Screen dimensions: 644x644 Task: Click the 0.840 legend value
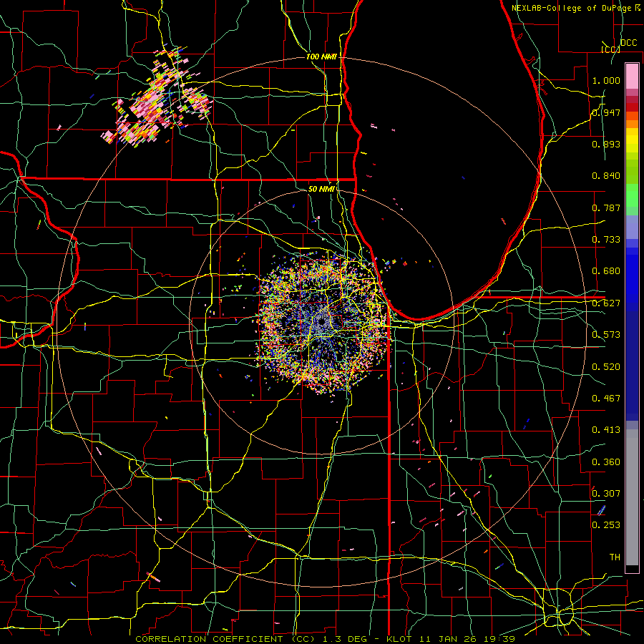point(606,176)
